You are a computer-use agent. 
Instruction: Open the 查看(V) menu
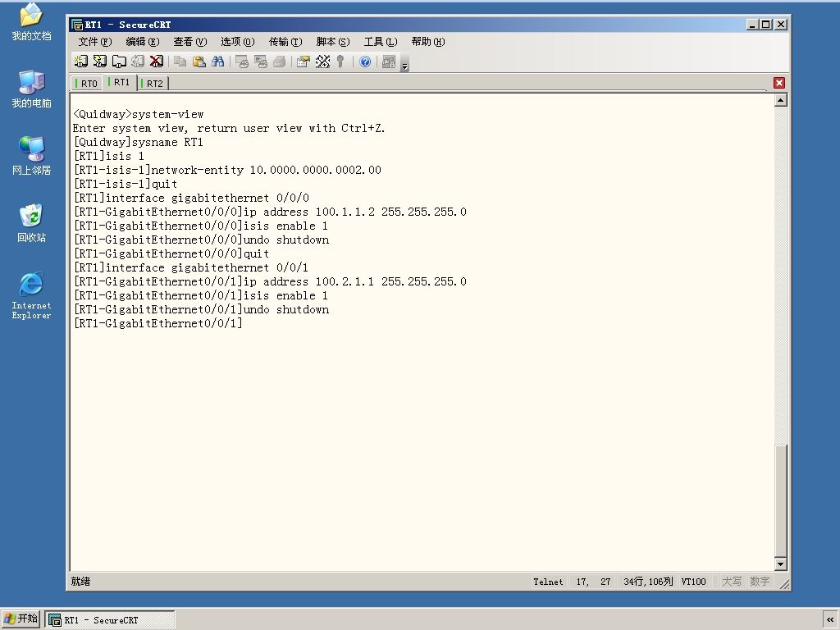(190, 42)
